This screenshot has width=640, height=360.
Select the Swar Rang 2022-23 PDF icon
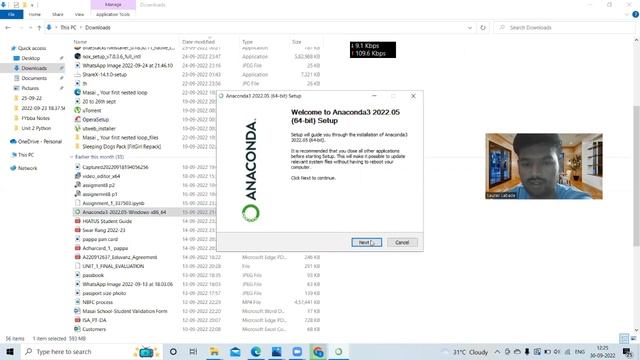78,230
